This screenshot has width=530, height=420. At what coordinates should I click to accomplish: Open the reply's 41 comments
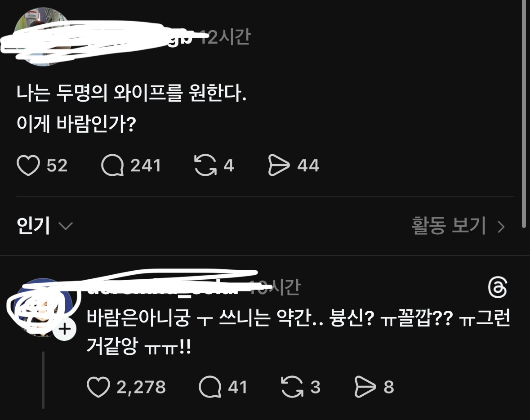tap(210, 387)
